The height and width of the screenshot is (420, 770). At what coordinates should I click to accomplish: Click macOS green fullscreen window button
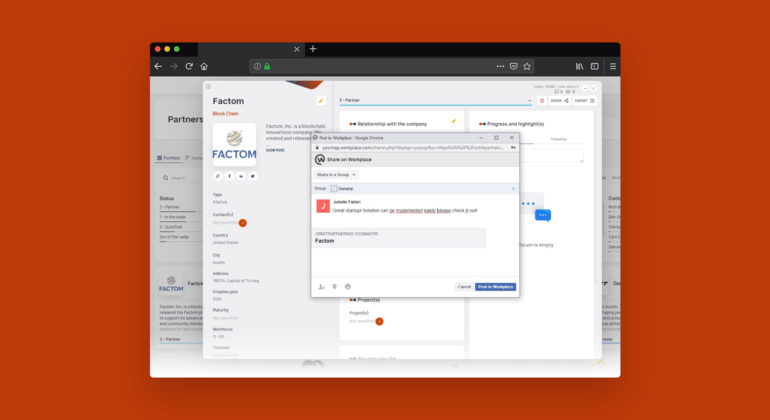(177, 49)
